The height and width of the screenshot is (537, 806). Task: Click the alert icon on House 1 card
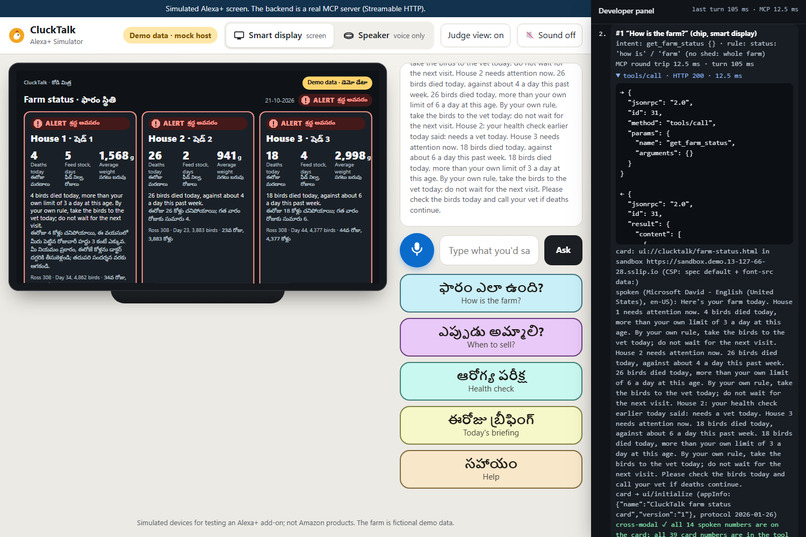click(x=38, y=123)
